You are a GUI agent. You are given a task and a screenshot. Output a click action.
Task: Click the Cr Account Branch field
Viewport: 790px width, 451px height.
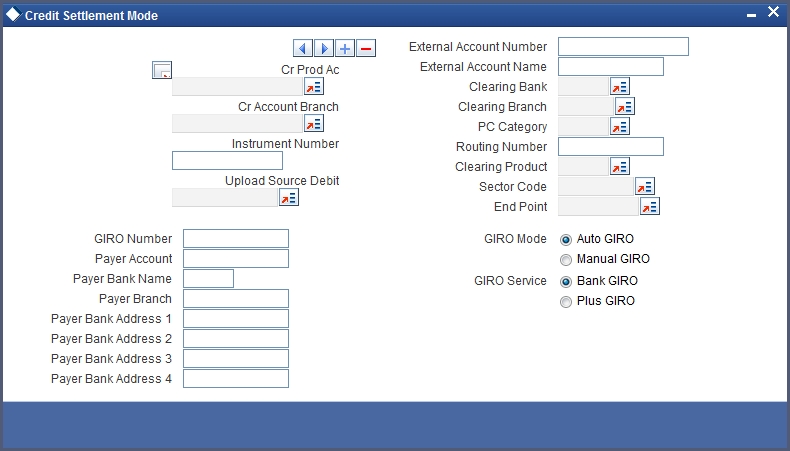coord(237,123)
